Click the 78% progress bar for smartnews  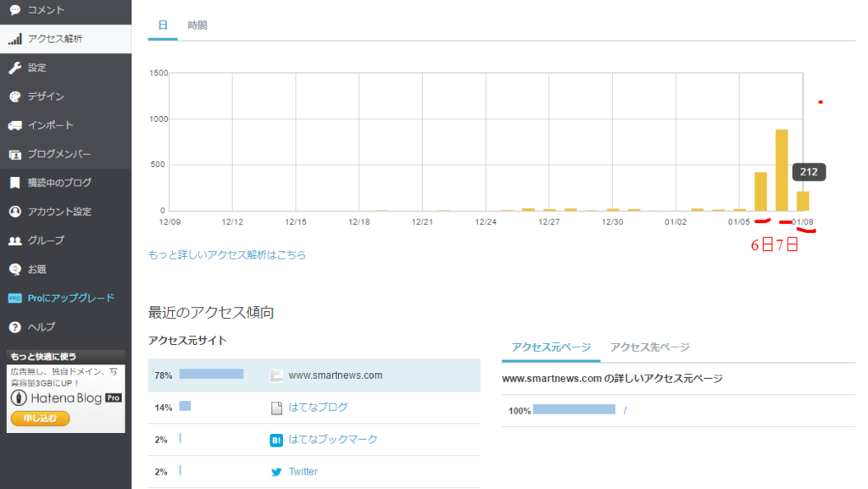211,374
